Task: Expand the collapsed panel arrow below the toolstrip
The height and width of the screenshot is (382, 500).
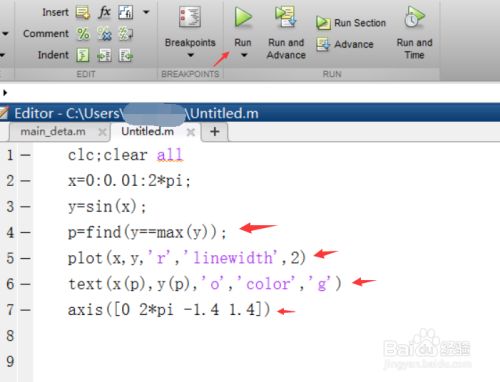Action: pyautogui.click(x=5, y=92)
